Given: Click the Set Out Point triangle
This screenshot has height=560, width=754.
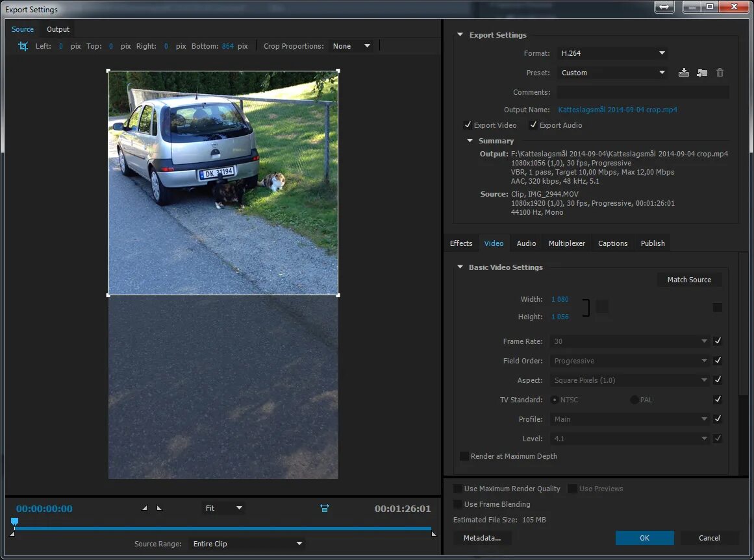Looking at the screenshot, I should pos(159,508).
